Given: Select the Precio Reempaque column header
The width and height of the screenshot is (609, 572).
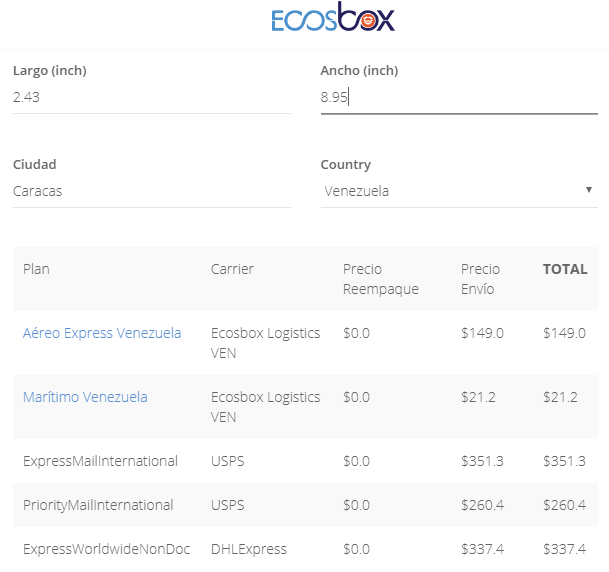Looking at the screenshot, I should coord(380,279).
